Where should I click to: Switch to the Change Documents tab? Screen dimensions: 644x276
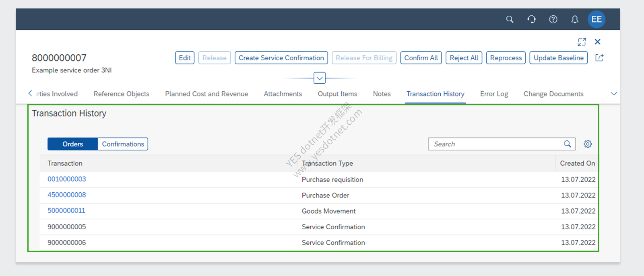tap(553, 94)
